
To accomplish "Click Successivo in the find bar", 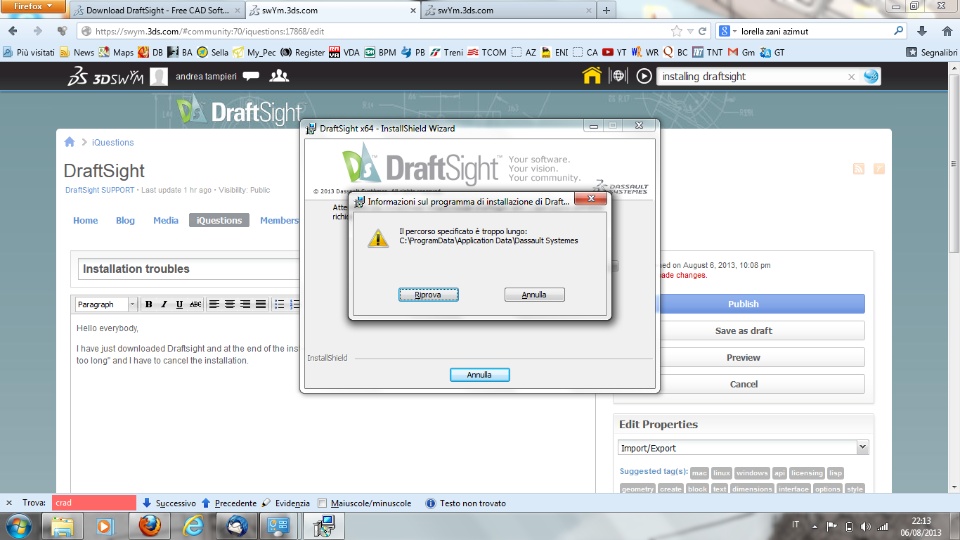I will point(169,503).
